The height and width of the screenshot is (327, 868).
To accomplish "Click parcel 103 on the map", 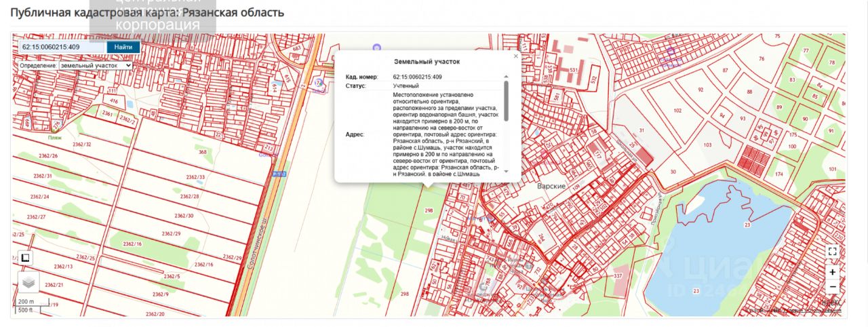I will (x=707, y=145).
